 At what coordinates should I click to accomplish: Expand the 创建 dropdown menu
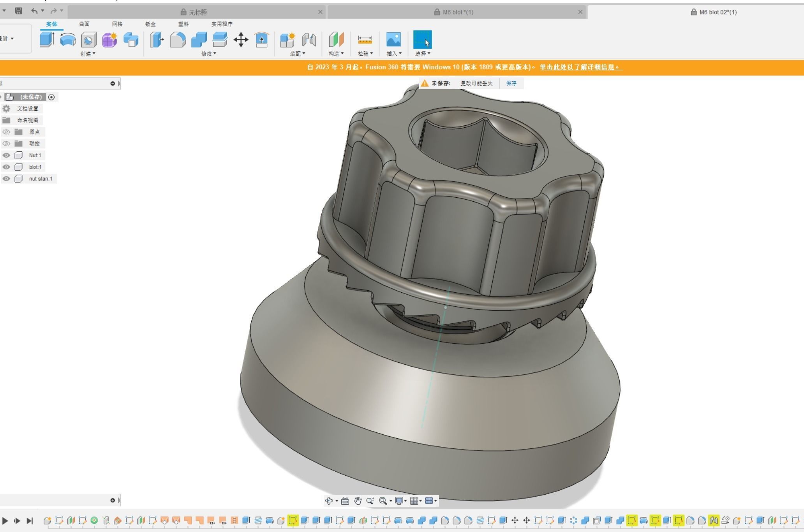click(x=88, y=54)
